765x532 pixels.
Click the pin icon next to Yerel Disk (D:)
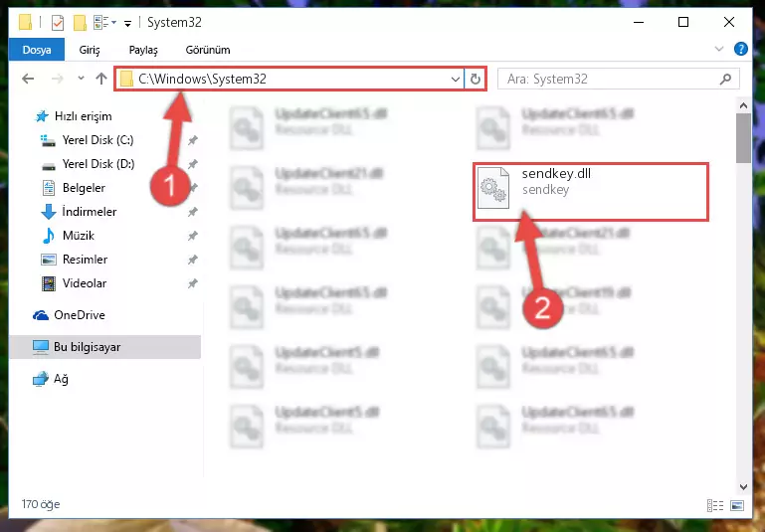tap(193, 164)
